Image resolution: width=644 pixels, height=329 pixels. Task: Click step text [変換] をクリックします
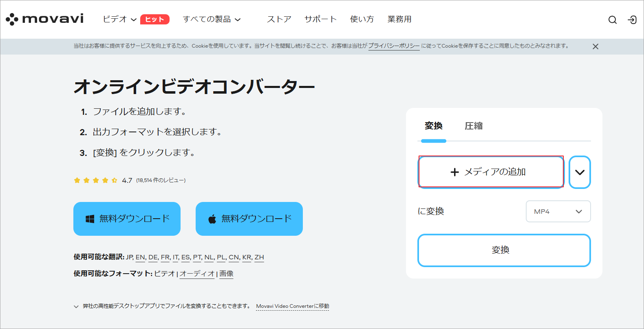pos(144,153)
